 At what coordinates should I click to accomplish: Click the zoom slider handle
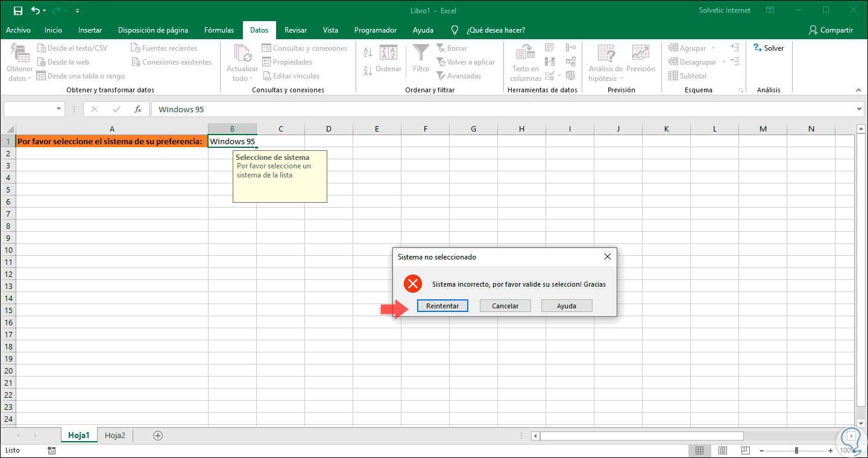pyautogui.click(x=796, y=450)
